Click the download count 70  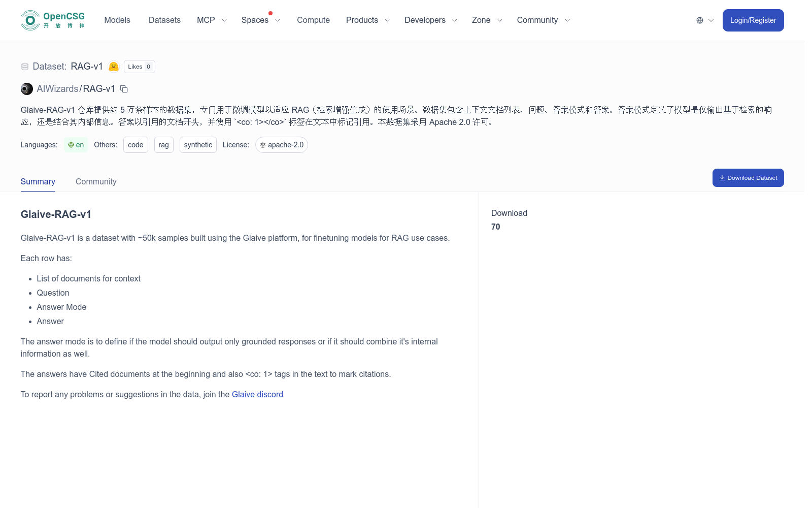tap(496, 227)
